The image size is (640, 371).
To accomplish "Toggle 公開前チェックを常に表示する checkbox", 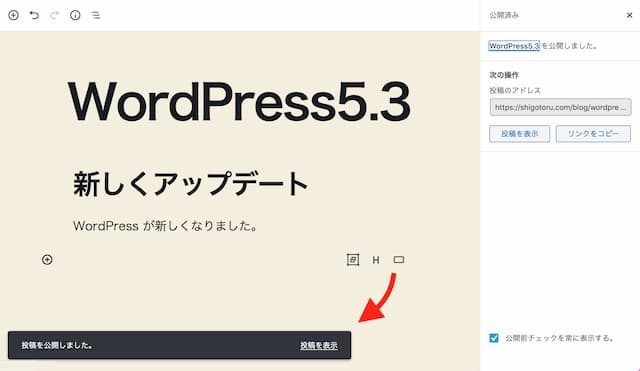I will tap(494, 338).
